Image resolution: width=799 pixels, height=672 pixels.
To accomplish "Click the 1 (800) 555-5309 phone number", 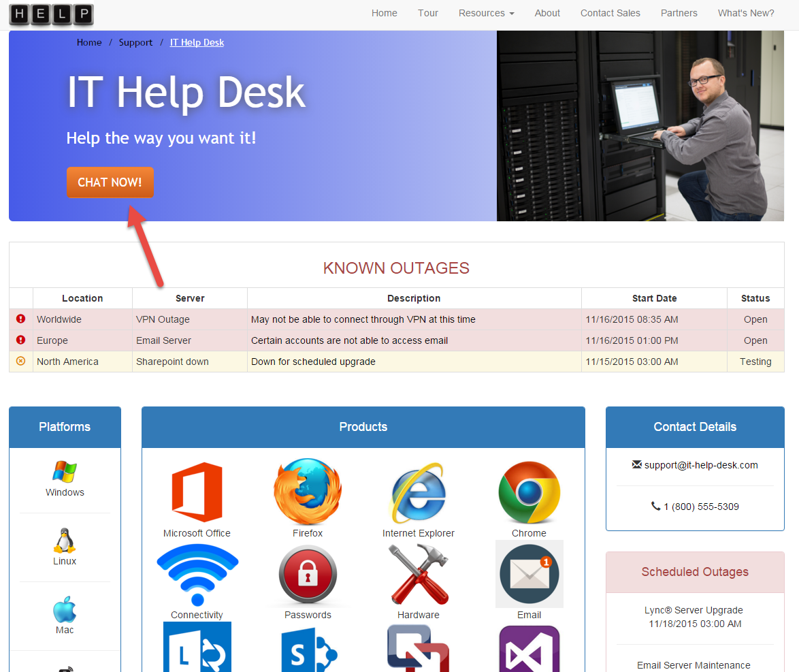I will 701,507.
